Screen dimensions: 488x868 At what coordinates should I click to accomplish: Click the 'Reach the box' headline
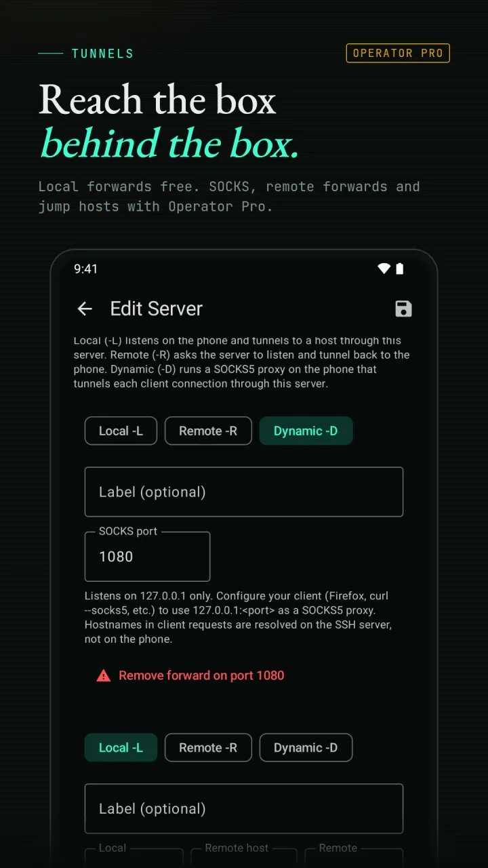point(157,100)
